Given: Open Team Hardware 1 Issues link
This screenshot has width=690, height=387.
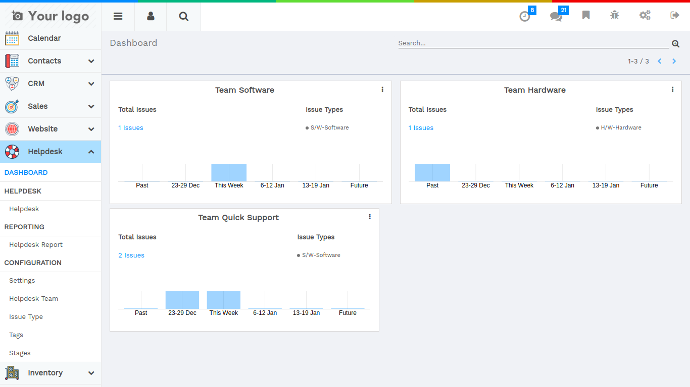Looking at the screenshot, I should point(421,128).
